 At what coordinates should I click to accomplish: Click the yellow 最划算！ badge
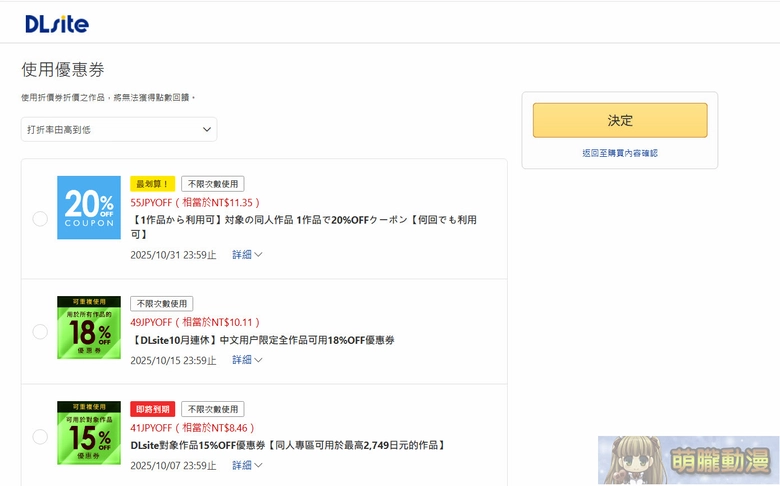(152, 184)
